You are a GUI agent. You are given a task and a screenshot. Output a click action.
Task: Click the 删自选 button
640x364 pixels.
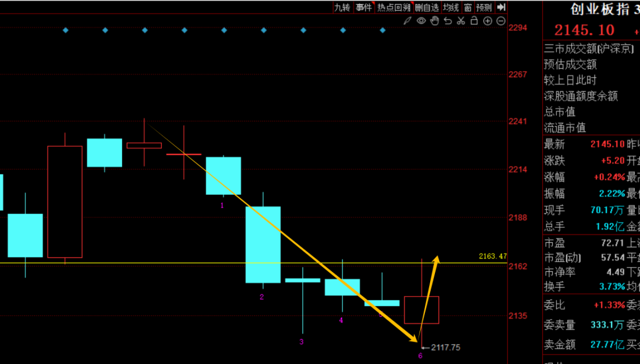(x=427, y=7)
